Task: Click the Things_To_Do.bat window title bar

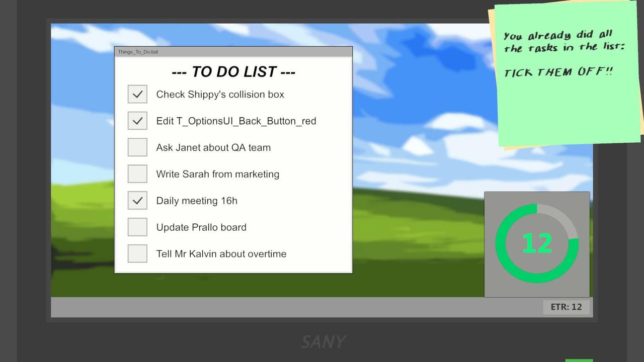Action: coord(233,52)
